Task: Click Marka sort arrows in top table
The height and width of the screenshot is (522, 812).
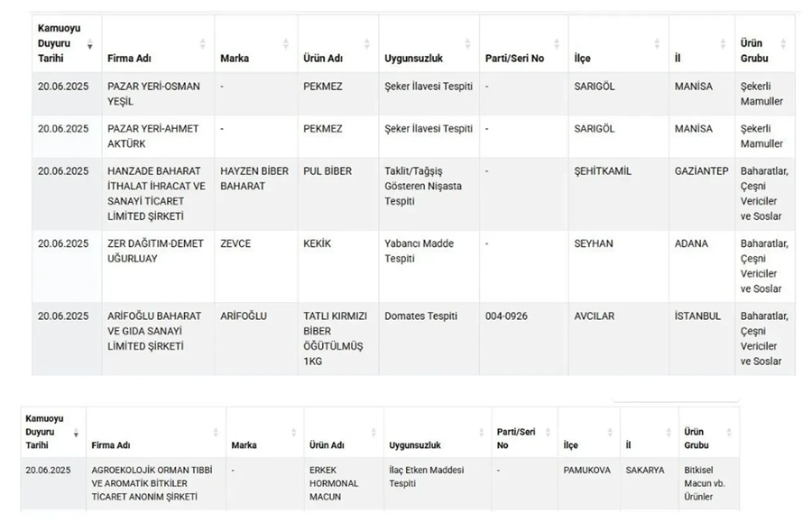Action: click(x=285, y=44)
